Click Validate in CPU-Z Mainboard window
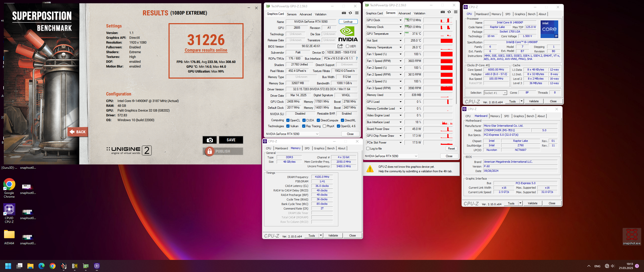The height and width of the screenshot is (272, 644). pos(532,203)
